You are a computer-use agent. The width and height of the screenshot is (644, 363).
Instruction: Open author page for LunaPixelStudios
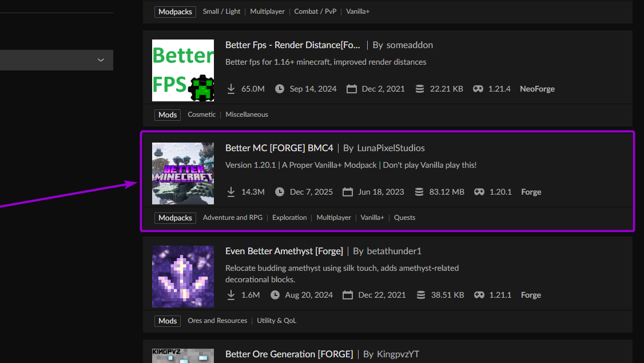coord(391,148)
